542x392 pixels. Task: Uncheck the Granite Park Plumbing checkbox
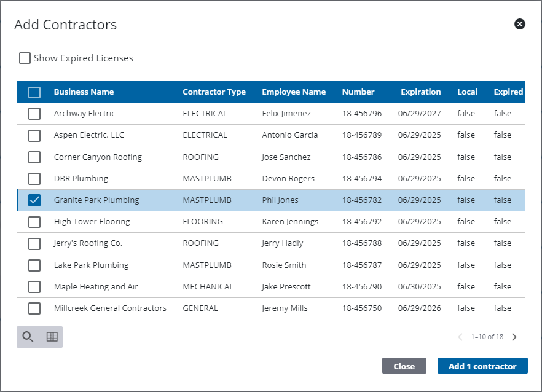pyautogui.click(x=34, y=200)
